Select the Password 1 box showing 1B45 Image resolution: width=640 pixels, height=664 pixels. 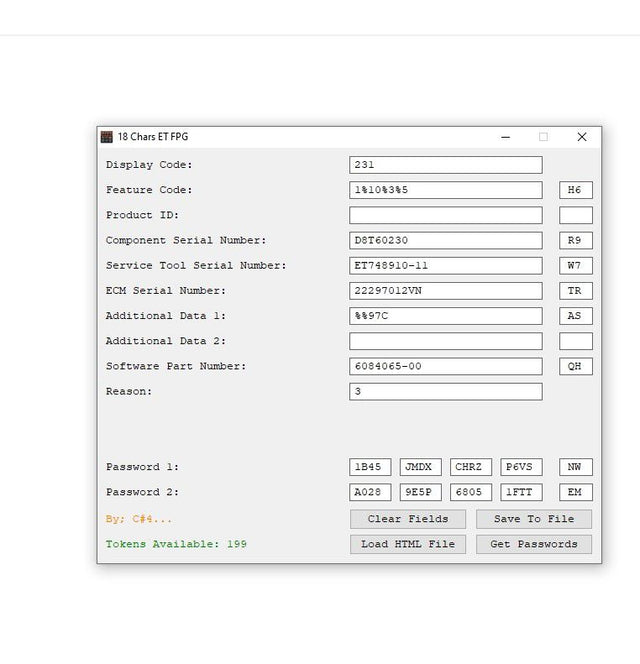pyautogui.click(x=371, y=467)
